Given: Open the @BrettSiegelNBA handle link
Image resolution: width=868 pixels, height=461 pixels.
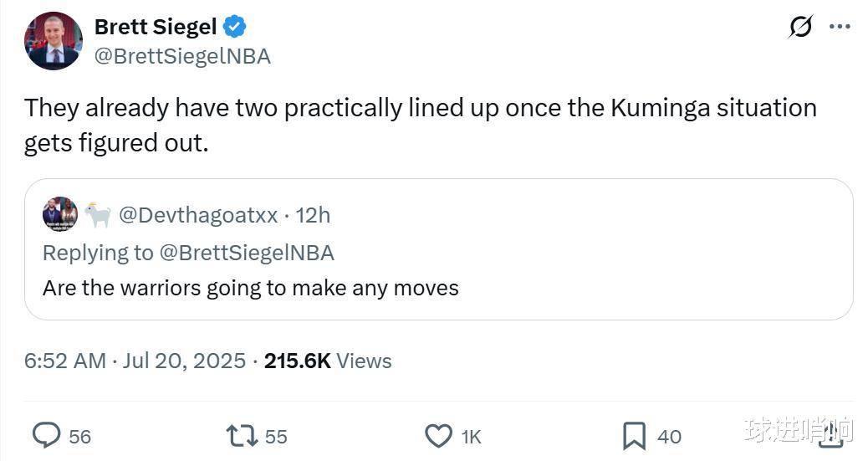Looking at the screenshot, I should (182, 57).
